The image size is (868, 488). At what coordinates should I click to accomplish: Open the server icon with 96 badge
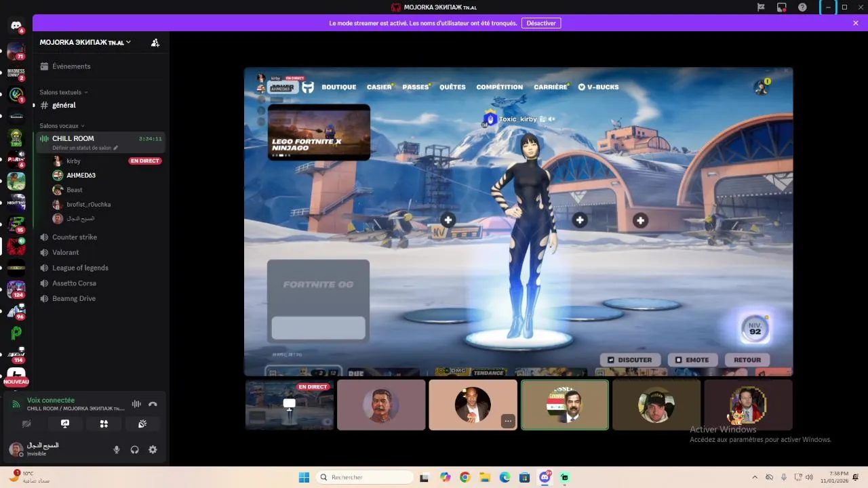click(x=16, y=311)
